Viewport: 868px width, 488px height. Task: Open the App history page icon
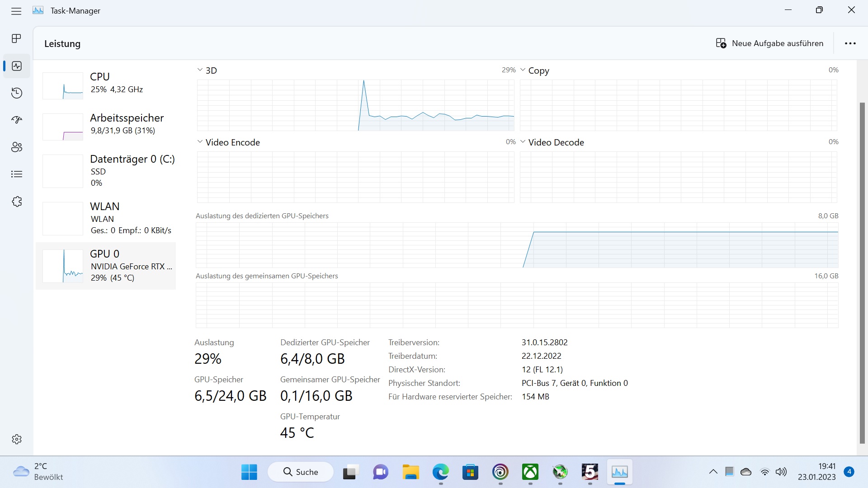[17, 93]
